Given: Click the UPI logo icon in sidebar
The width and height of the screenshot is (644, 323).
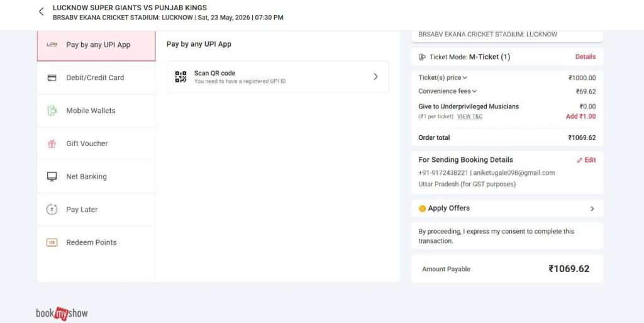Looking at the screenshot, I should tap(52, 45).
